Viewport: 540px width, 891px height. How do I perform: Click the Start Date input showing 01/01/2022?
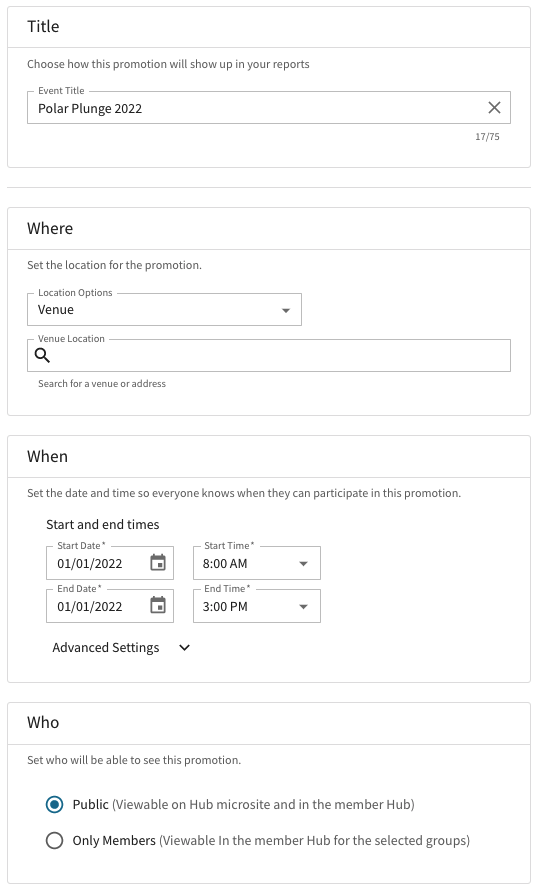(x=90, y=564)
